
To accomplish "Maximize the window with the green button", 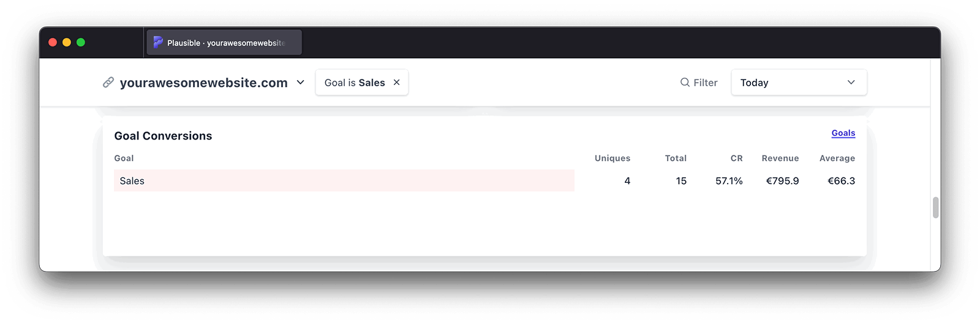I will tap(81, 42).
